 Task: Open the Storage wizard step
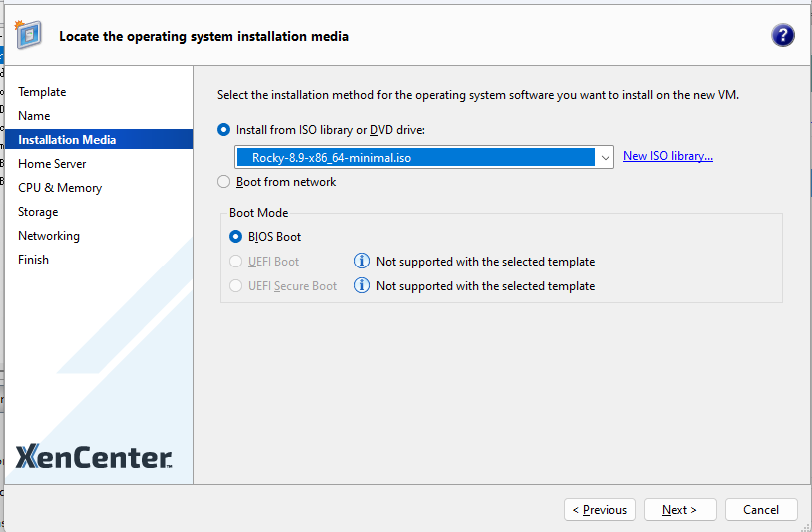coord(38,212)
